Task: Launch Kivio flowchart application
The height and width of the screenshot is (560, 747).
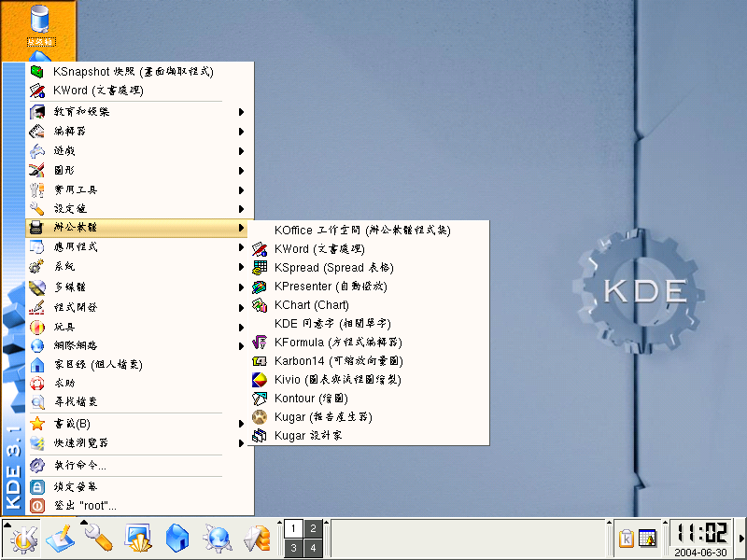Action: 337,380
